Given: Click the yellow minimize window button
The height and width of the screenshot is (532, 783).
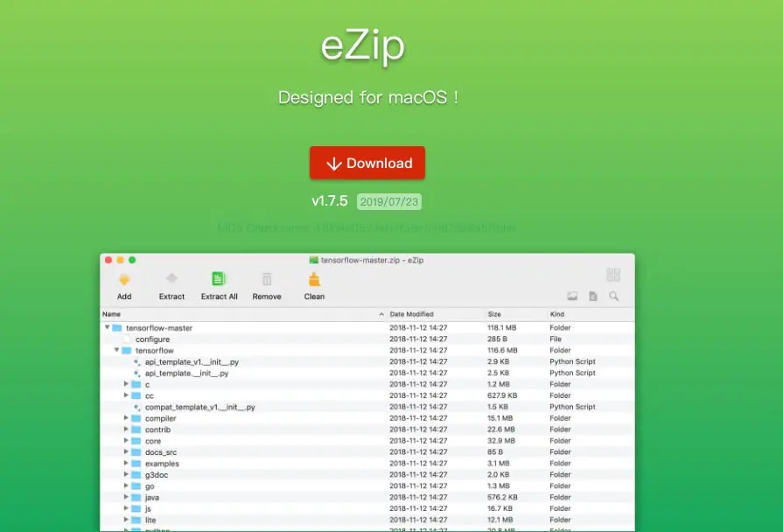Looking at the screenshot, I should point(121,260).
